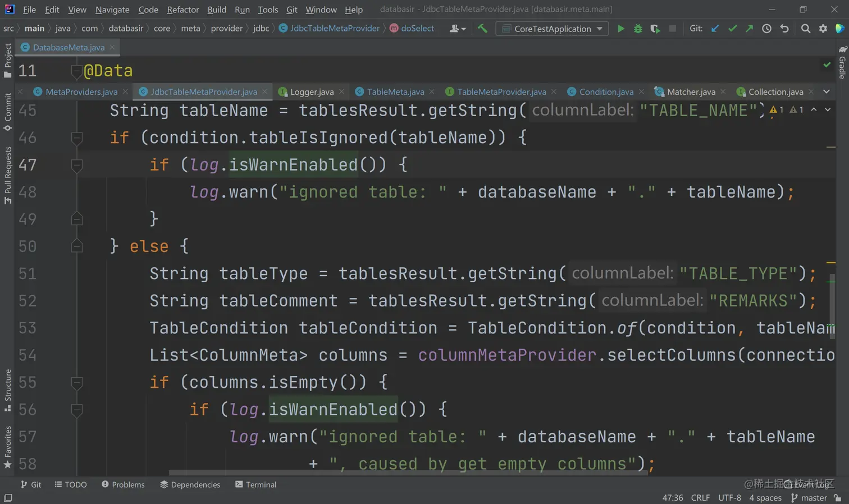Toggle fold marker at line 50
Viewport: 849px width, 504px height.
77,246
